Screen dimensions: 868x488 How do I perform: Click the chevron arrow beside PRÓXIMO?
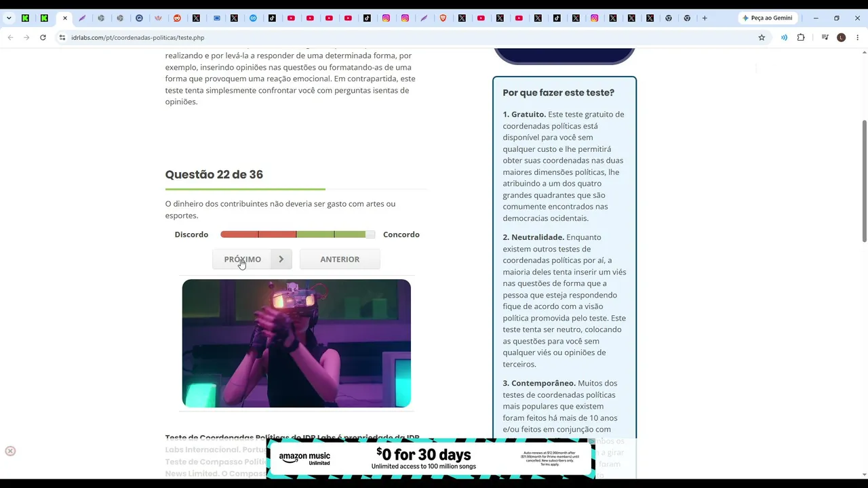pyautogui.click(x=281, y=259)
